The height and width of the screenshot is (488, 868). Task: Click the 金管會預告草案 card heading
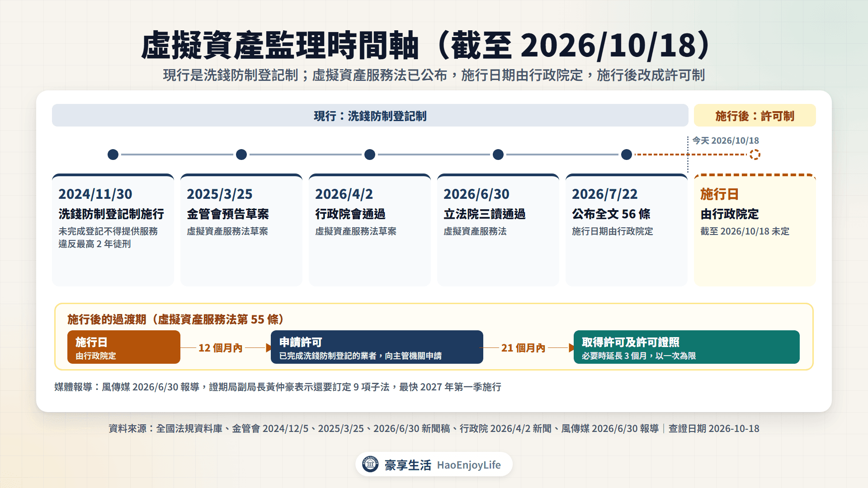pyautogui.click(x=228, y=214)
